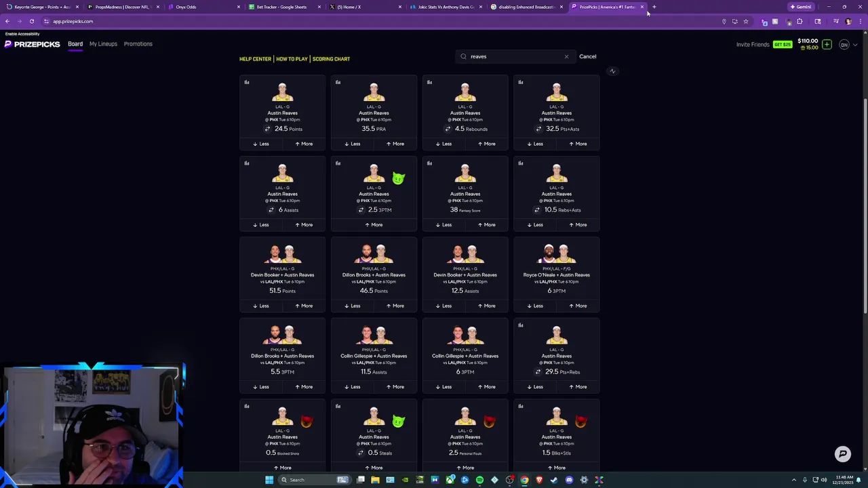Click the demon icon on 1.5 Blks+Stls card
Image resolution: width=868 pixels, height=488 pixels.
coord(580,422)
